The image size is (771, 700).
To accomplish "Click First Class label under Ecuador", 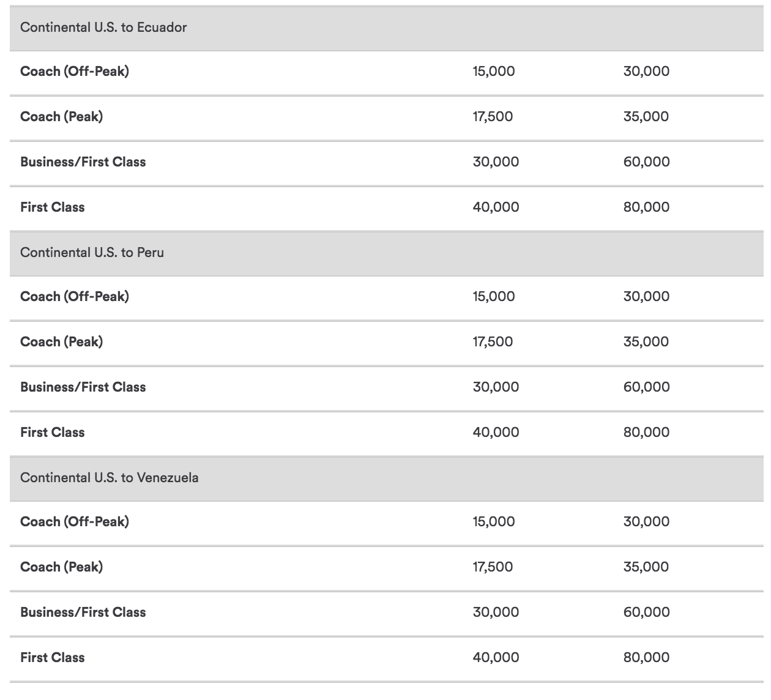I will coord(53,207).
